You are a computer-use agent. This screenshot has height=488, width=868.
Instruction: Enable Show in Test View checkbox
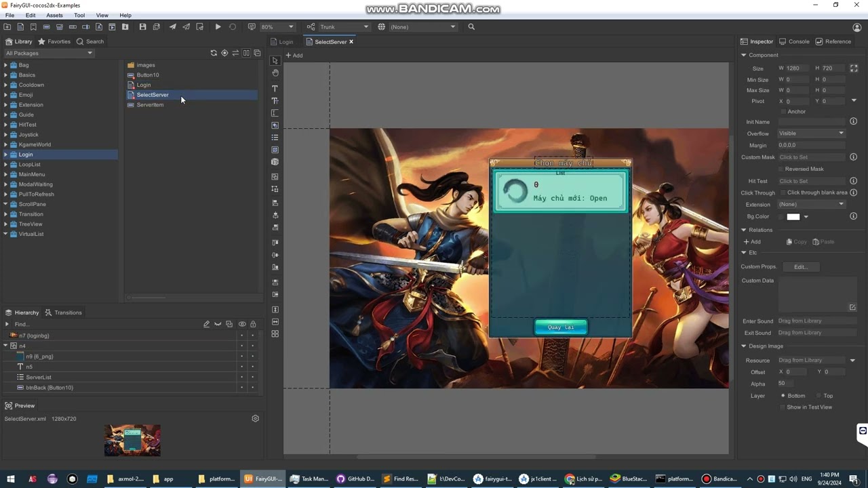coord(782,407)
